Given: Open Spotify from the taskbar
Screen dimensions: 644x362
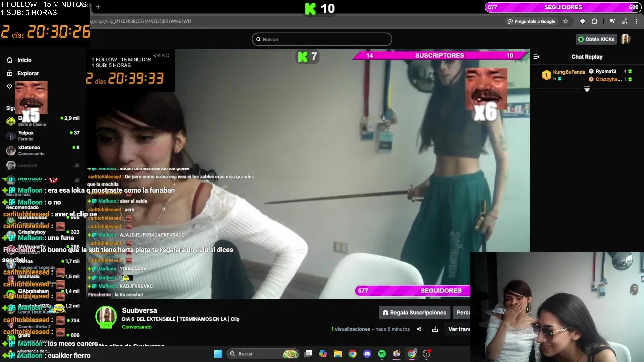Looking at the screenshot, I should (382, 354).
